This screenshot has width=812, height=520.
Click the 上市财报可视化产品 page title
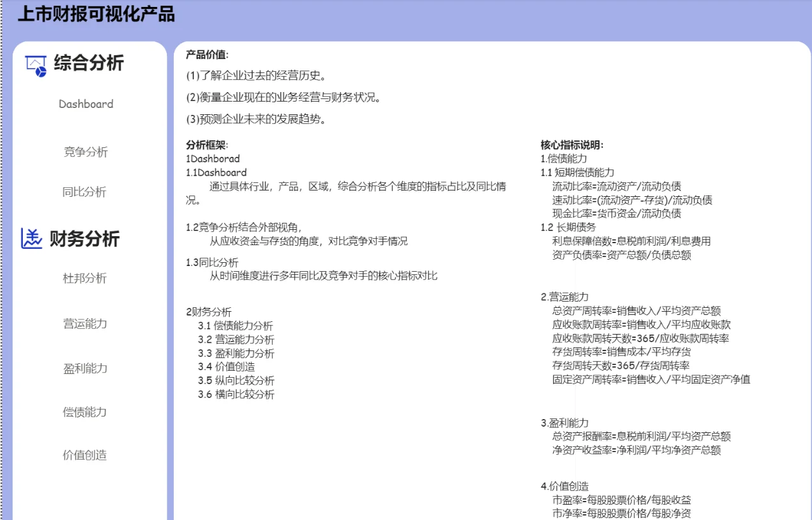click(96, 14)
